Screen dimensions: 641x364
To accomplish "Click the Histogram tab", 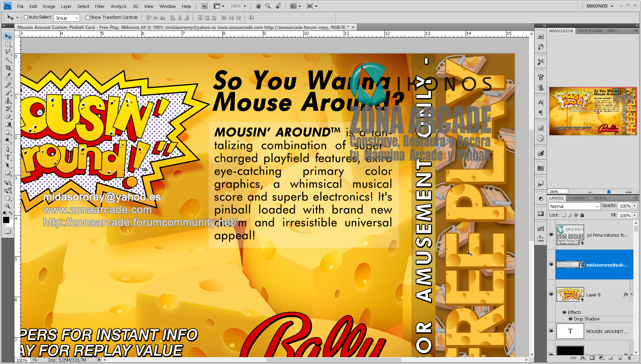I will pyautogui.click(x=590, y=31).
